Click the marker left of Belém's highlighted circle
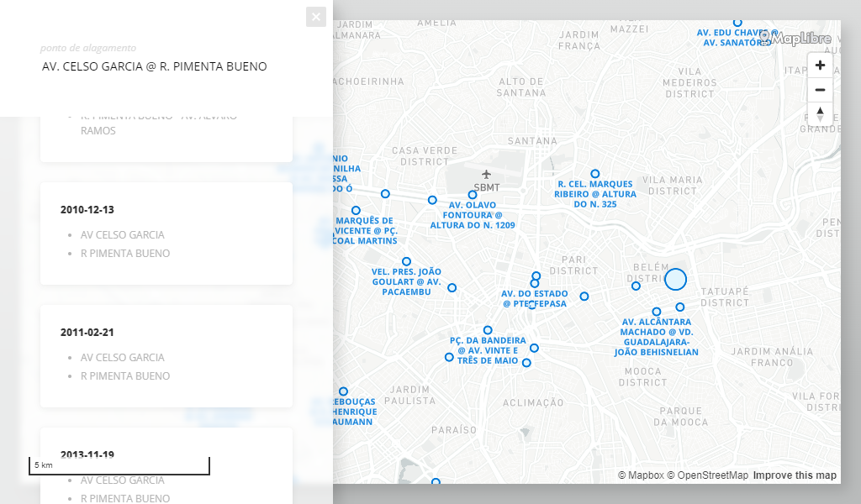This screenshot has height=504, width=861. click(636, 286)
